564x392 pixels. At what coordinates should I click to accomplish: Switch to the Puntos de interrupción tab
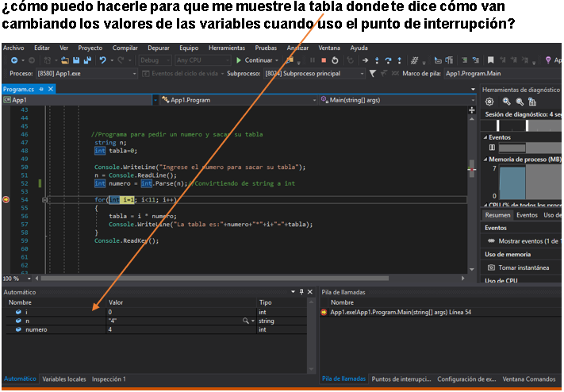(x=401, y=379)
